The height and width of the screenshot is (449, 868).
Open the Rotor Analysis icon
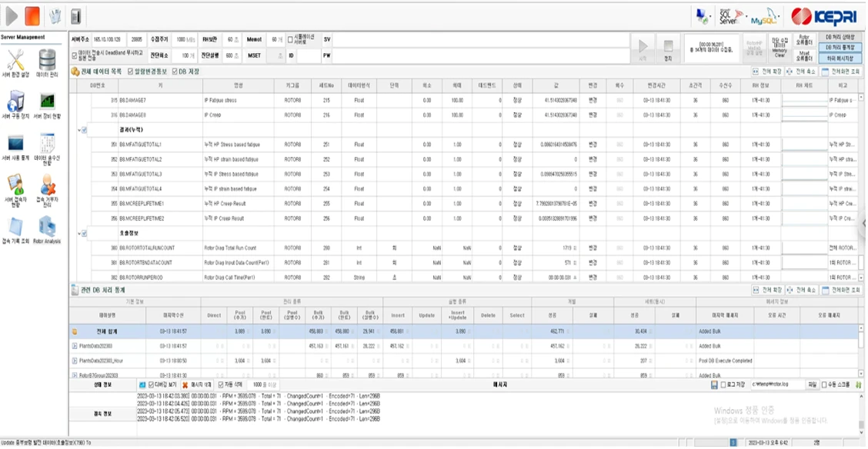[48, 227]
